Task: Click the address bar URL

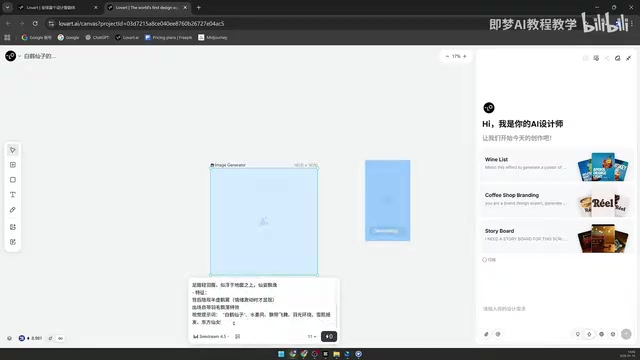Action: (x=141, y=24)
